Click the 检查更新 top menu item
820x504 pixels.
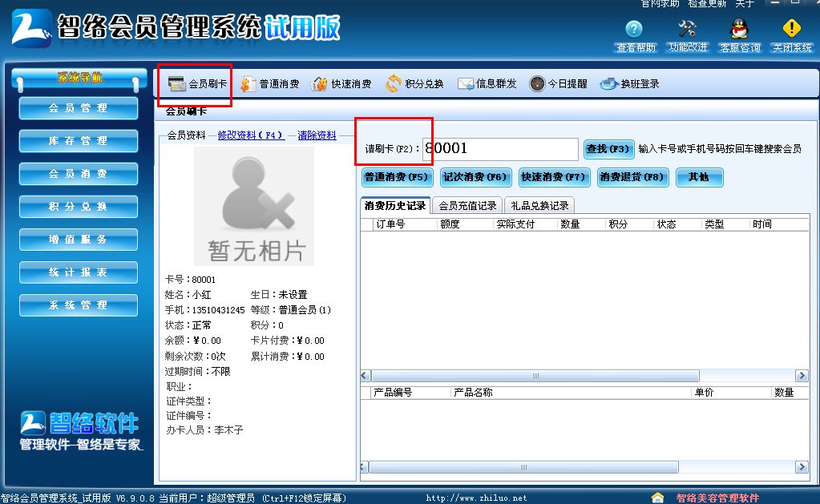[707, 4]
